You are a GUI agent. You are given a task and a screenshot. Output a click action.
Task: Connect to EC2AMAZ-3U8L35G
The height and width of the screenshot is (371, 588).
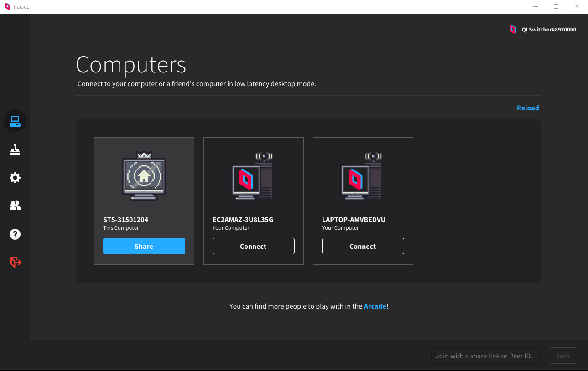tap(254, 246)
